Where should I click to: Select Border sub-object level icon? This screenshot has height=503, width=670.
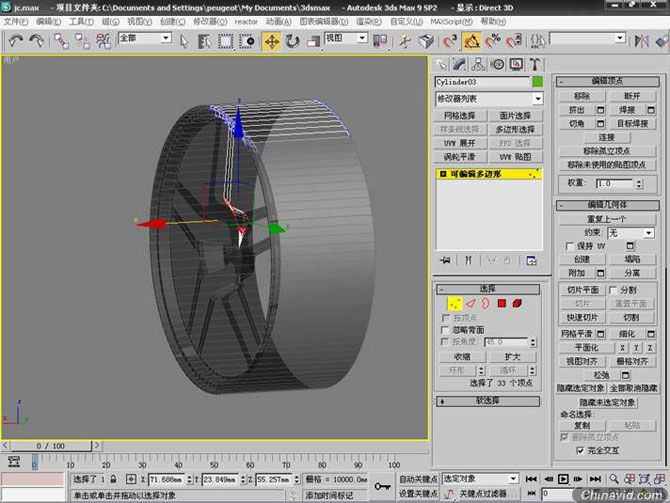tap(485, 304)
